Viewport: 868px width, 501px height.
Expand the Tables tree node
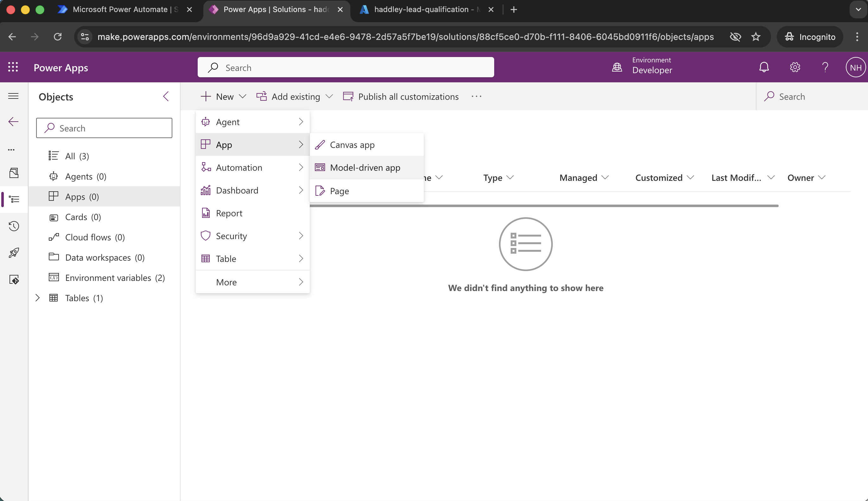[x=37, y=298]
